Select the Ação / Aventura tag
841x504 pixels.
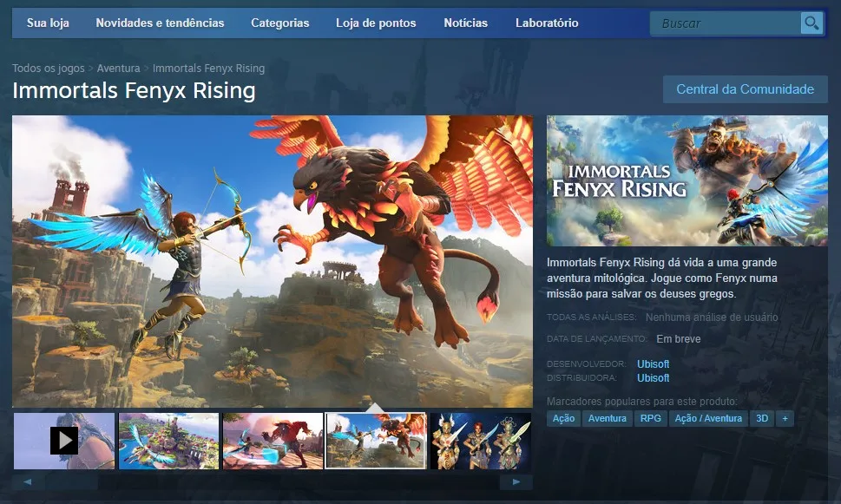point(708,418)
